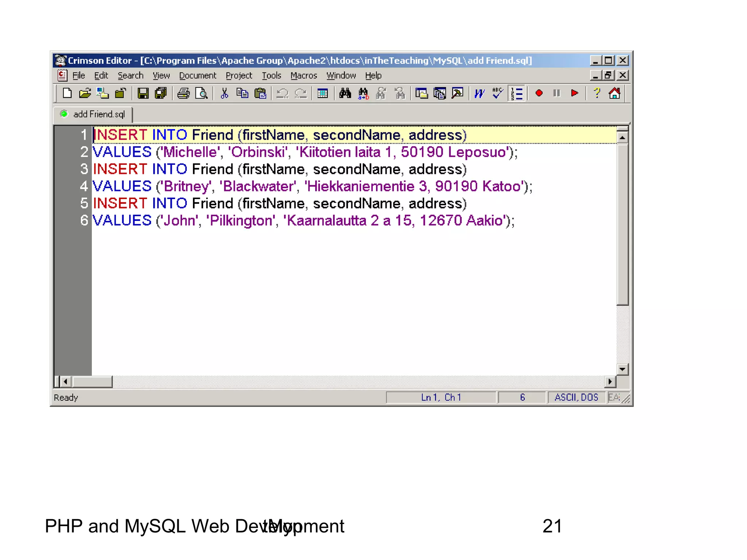Click 'Ln 1, Ch 1' status field
Screen dimensions: 747x560
click(x=441, y=397)
